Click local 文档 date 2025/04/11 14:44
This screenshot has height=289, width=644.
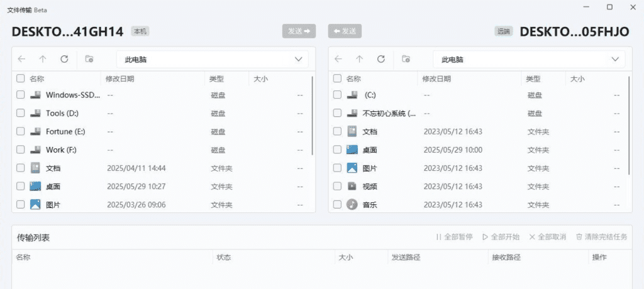[136, 168]
